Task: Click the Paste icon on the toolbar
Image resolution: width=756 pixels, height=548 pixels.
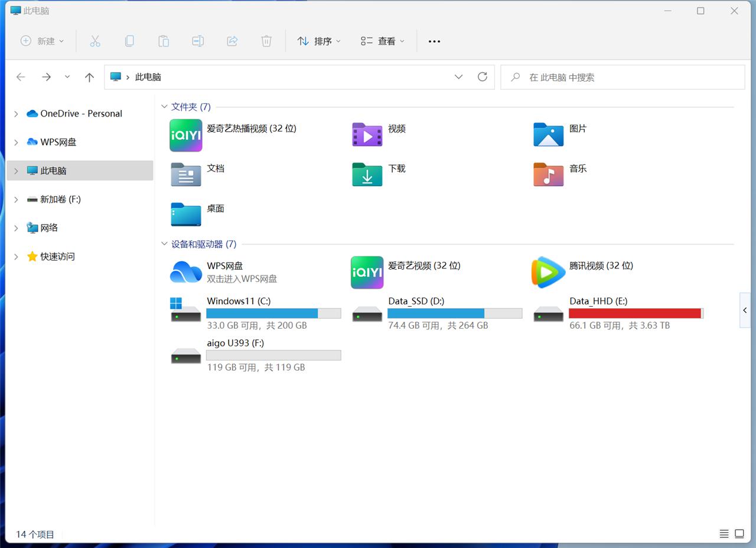Action: [164, 41]
